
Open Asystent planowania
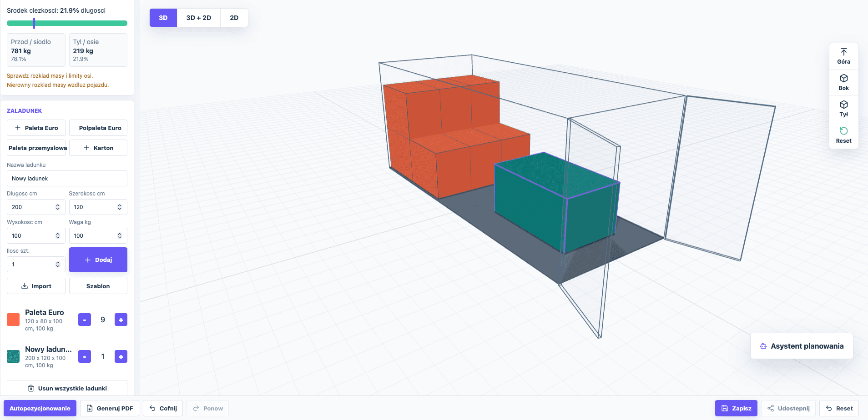coord(802,346)
